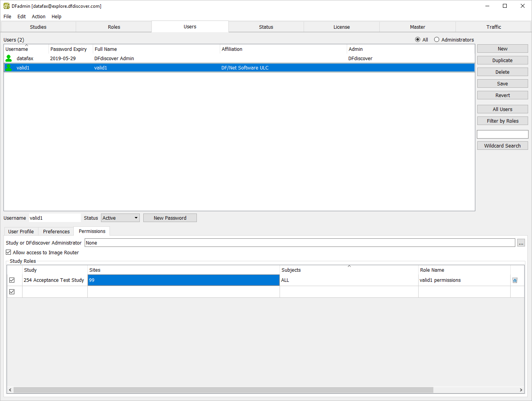Click the left scroll arrow in Study Roles
The height and width of the screenshot is (401, 532).
click(x=10, y=390)
